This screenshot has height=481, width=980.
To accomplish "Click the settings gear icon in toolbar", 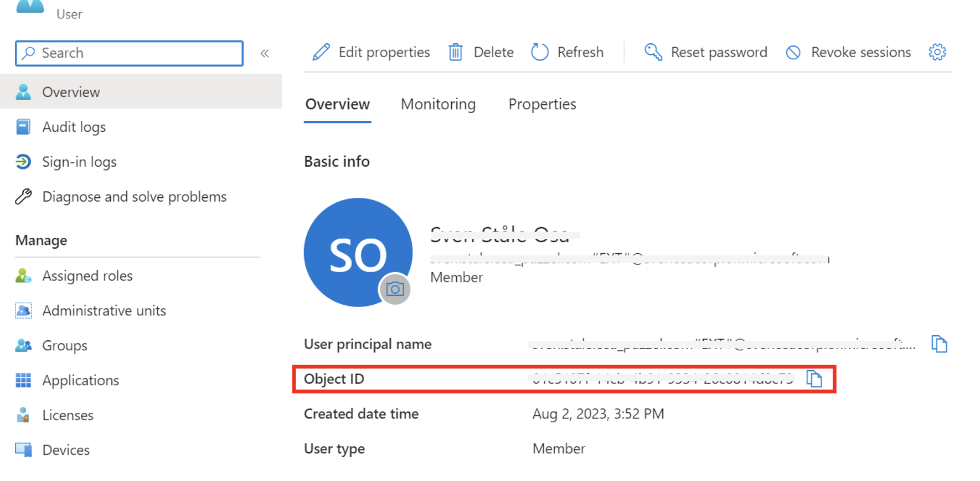I will (x=937, y=52).
